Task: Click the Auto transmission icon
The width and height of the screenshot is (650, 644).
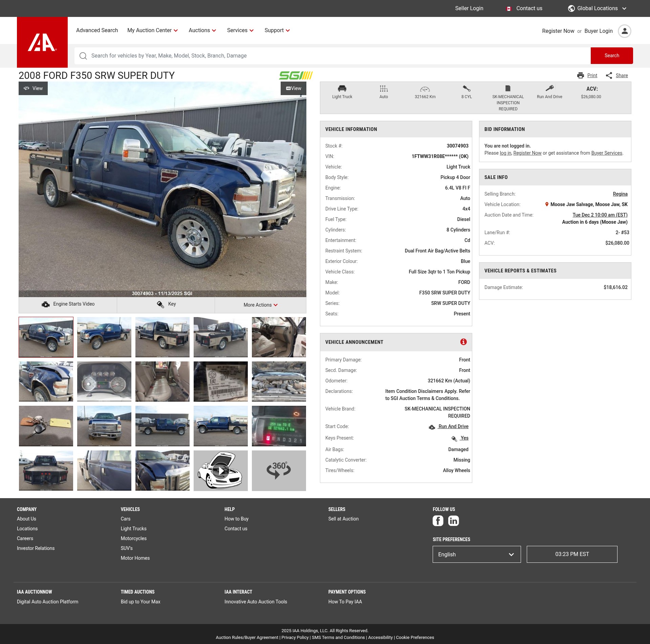Action: pos(384,89)
